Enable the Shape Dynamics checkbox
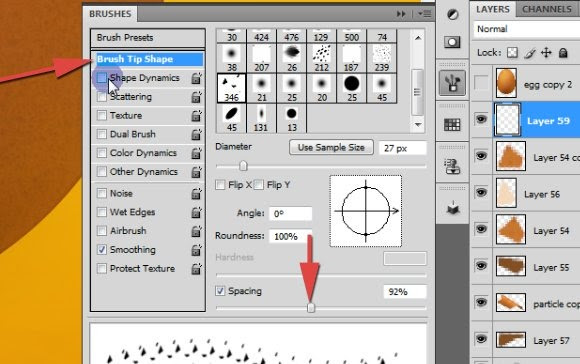The image size is (580, 364). tap(101, 77)
